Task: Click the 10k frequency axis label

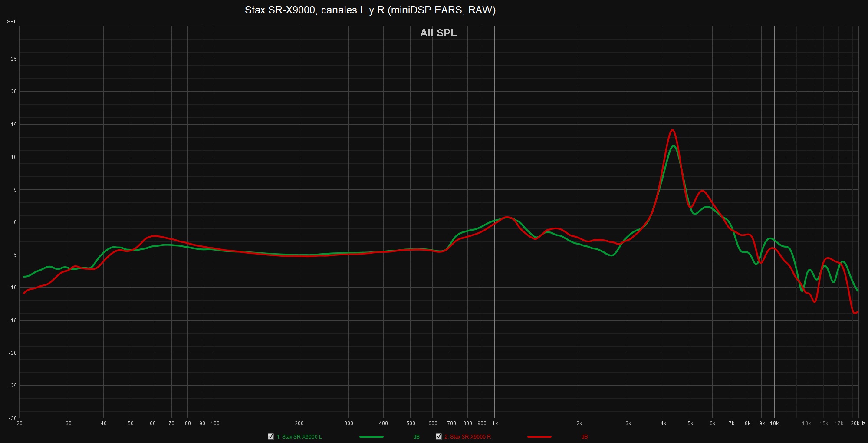Action: tap(774, 423)
